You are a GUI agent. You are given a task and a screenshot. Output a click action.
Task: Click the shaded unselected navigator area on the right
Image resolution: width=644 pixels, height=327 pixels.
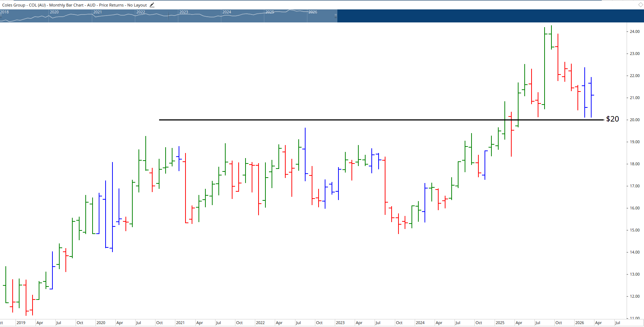(488, 16)
